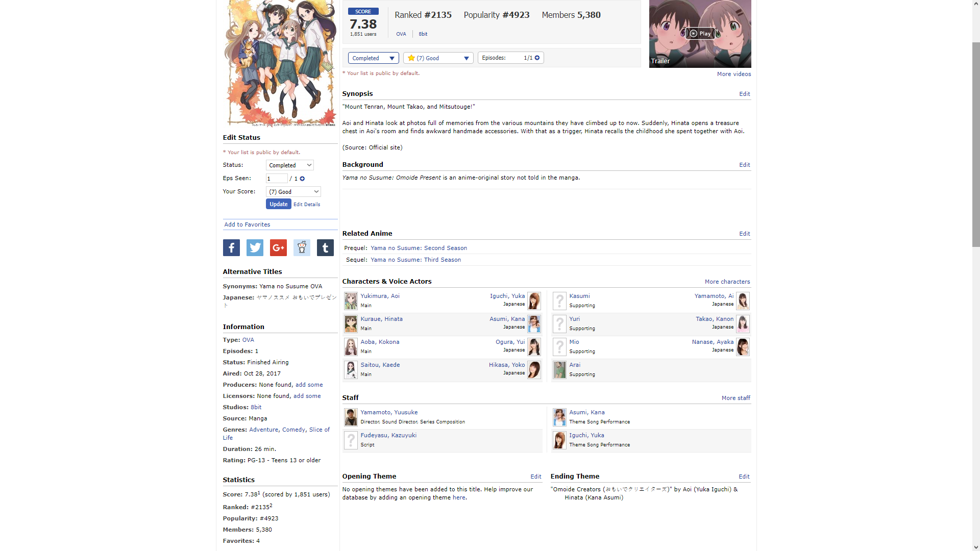Image resolution: width=980 pixels, height=551 pixels.
Task: Click 'here' to add an opening theme
Action: [459, 497]
